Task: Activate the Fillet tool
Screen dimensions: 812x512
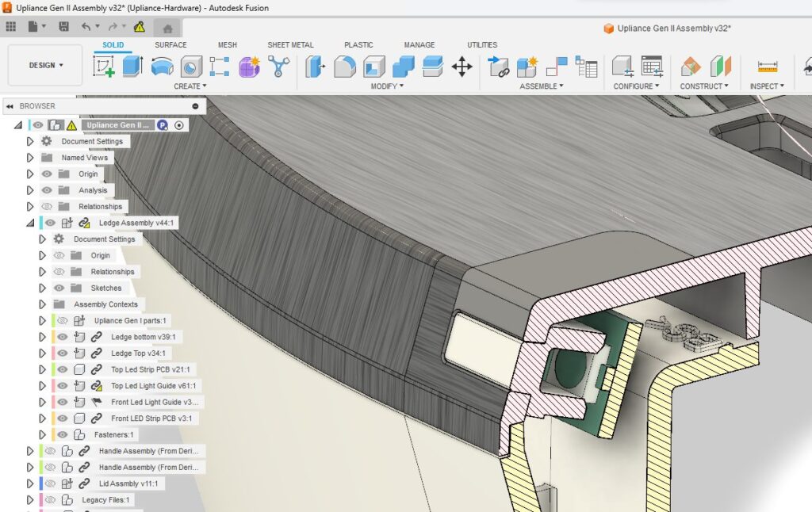Action: (x=344, y=67)
